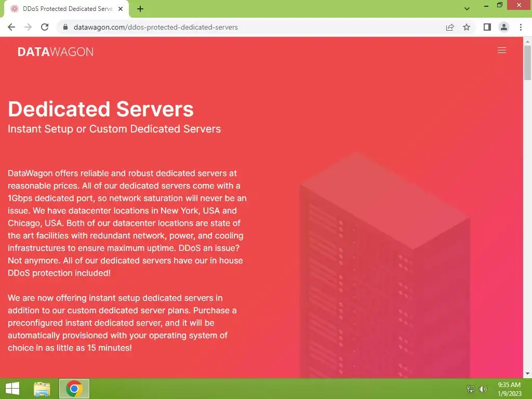Click the Chrome taskbar icon
The width and height of the screenshot is (532, 399).
tap(74, 389)
